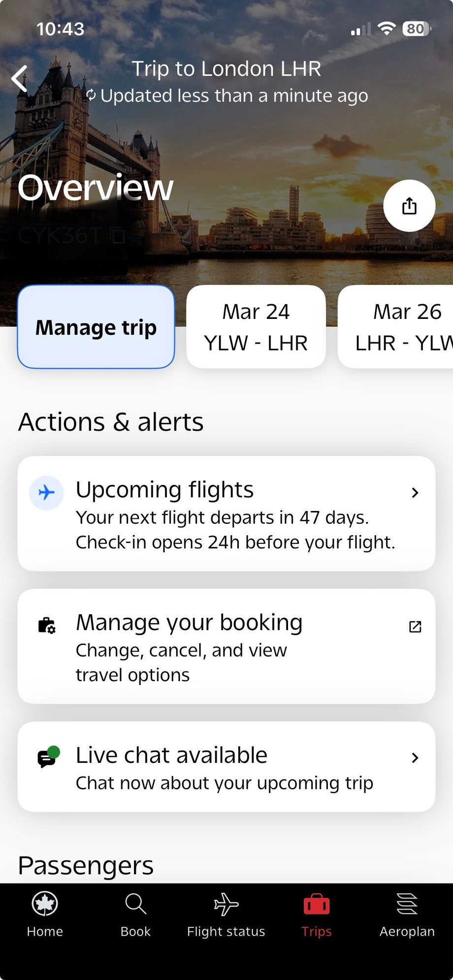Screen dimensions: 453x980
Task: Tap the magnifier Book icon
Action: point(135,904)
